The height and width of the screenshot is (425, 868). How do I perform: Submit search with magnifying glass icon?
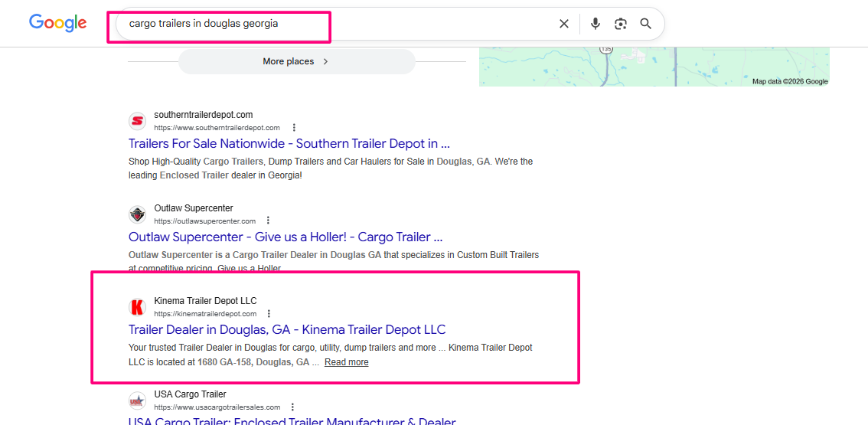tap(645, 24)
